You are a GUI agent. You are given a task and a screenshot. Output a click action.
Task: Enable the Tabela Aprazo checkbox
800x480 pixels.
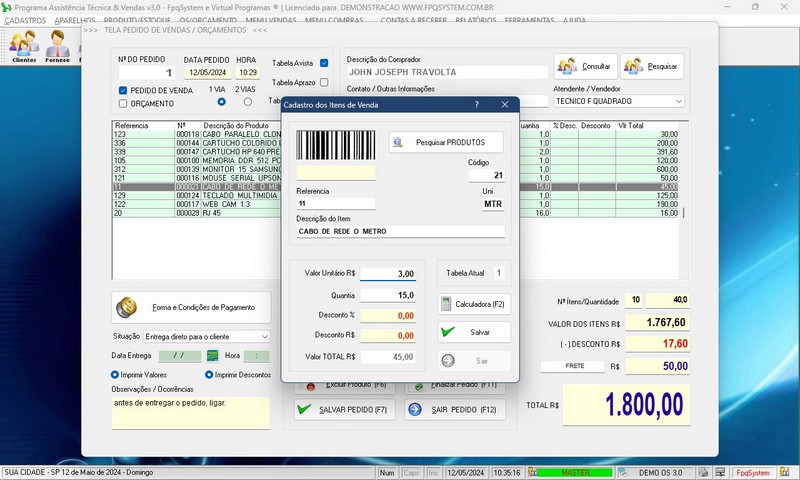click(323, 82)
